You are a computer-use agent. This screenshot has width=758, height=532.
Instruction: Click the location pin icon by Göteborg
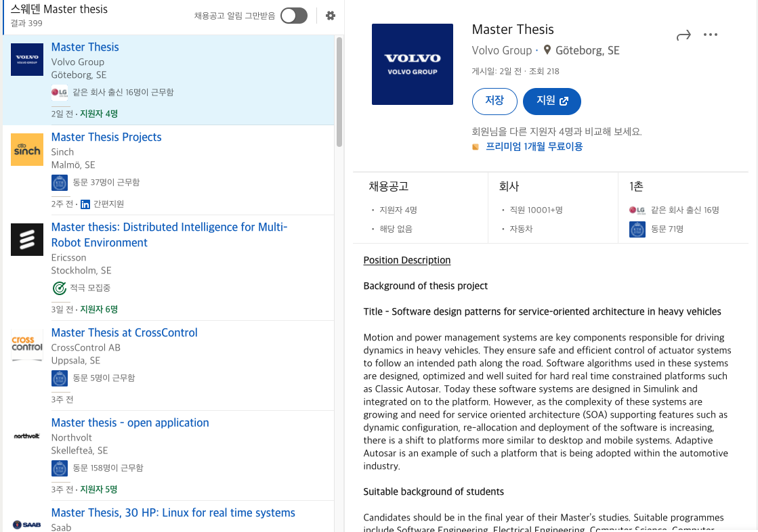pos(547,50)
